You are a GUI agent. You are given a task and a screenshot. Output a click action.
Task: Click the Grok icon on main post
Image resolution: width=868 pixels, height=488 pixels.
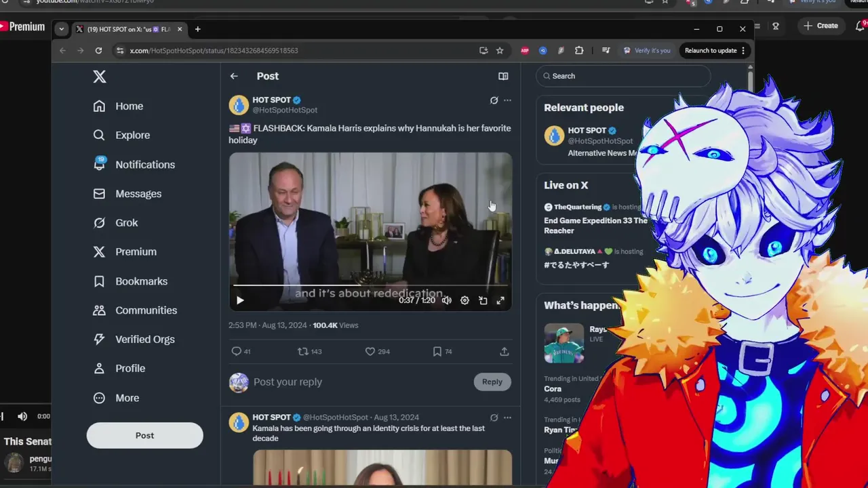coord(494,100)
